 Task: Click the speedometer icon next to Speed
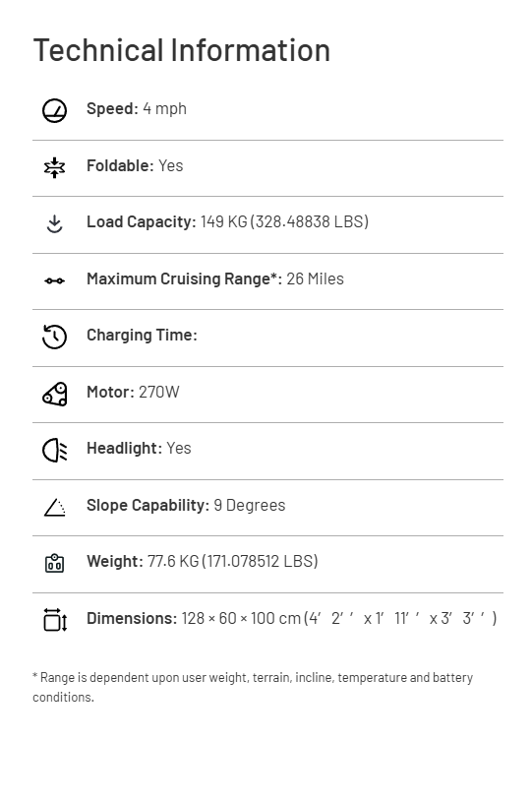[54, 111]
